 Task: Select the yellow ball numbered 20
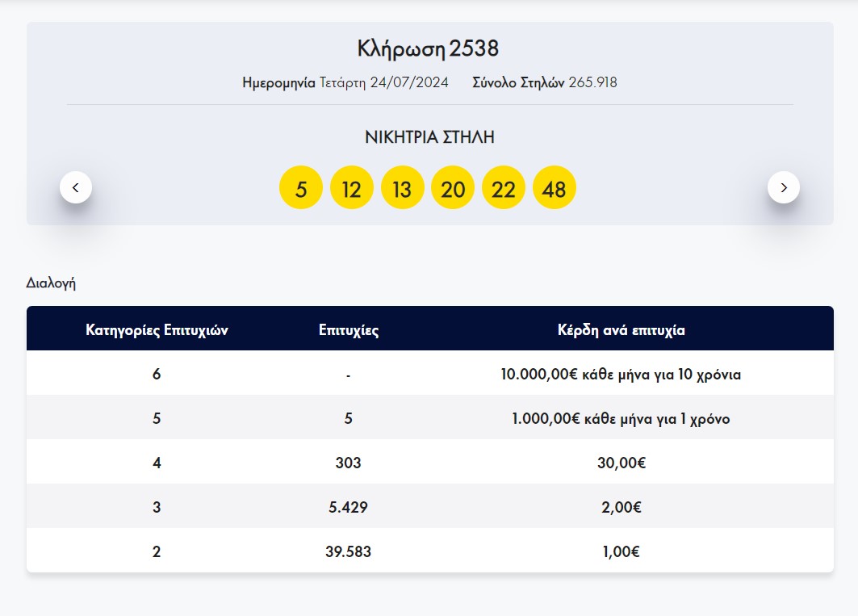click(453, 188)
